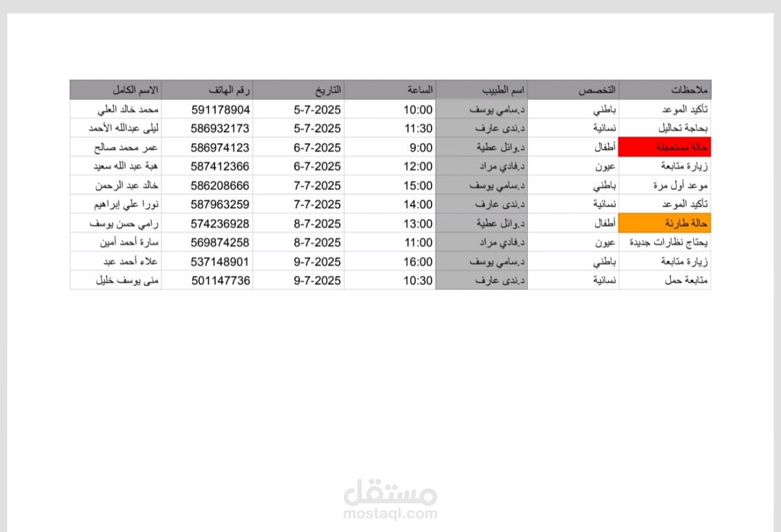Click the موعد أول مرة note
The height and width of the screenshot is (532, 781).
(x=681, y=185)
